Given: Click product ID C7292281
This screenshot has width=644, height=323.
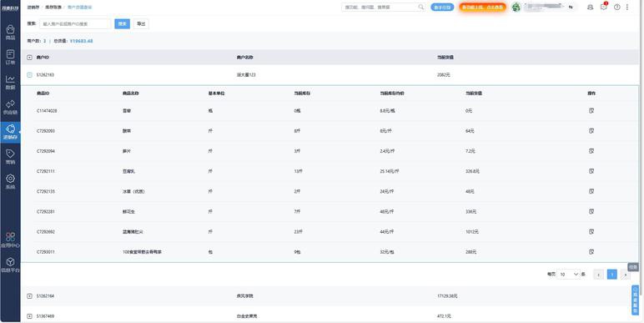Looking at the screenshot, I should [46, 212].
